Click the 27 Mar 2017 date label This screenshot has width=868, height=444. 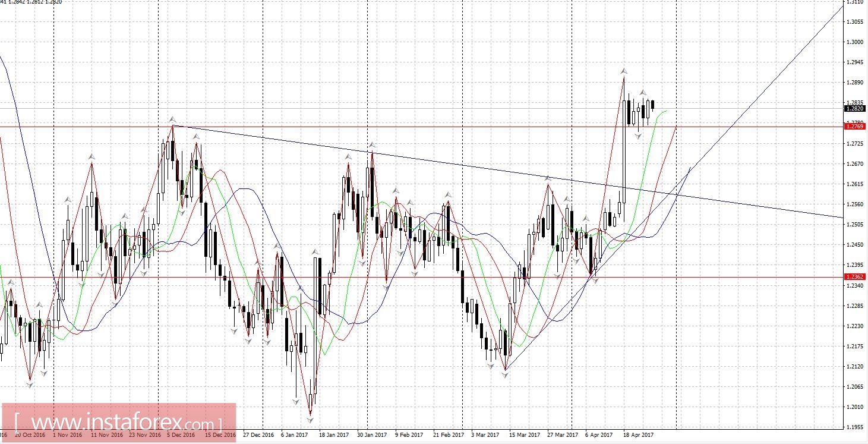click(x=563, y=434)
